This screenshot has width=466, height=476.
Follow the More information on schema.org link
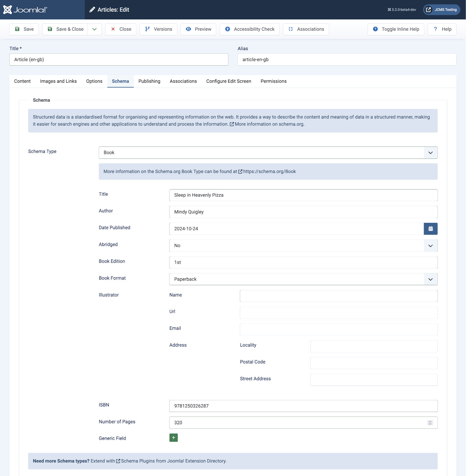(267, 124)
